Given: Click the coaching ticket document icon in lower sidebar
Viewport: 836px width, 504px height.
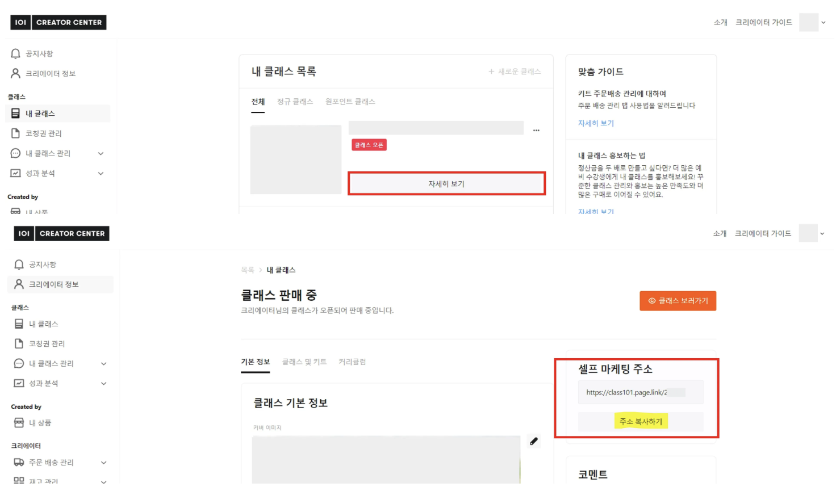Looking at the screenshot, I should pos(19,344).
